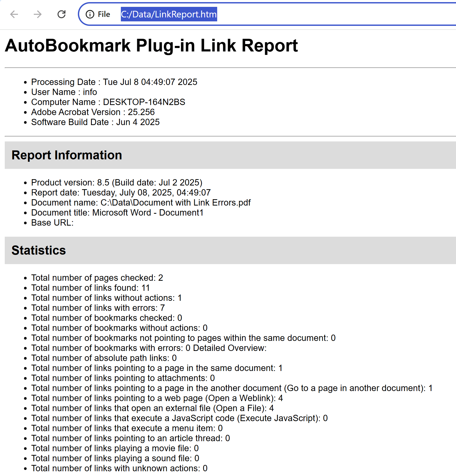Click the Report Information section header

pos(230,155)
